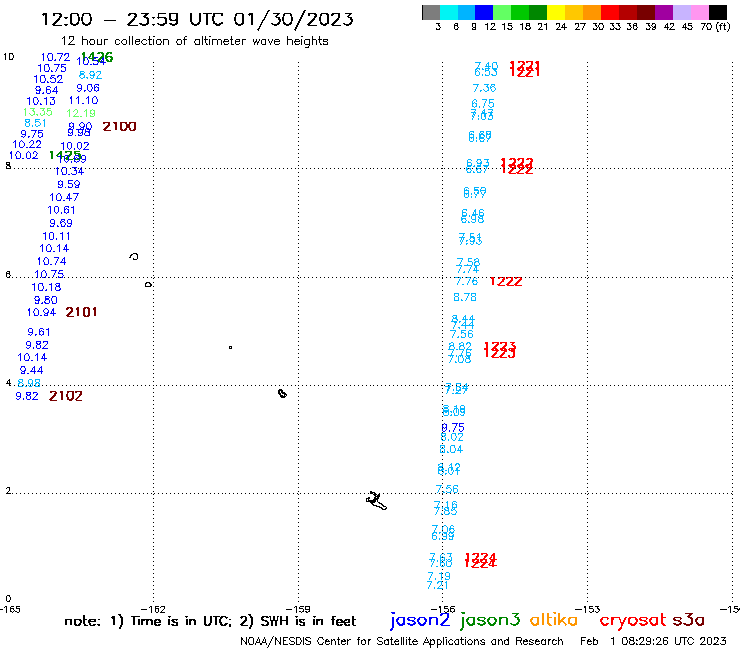Screen dimensions: 740x650
Task: Select the light green value 12.19
Action: [81, 113]
